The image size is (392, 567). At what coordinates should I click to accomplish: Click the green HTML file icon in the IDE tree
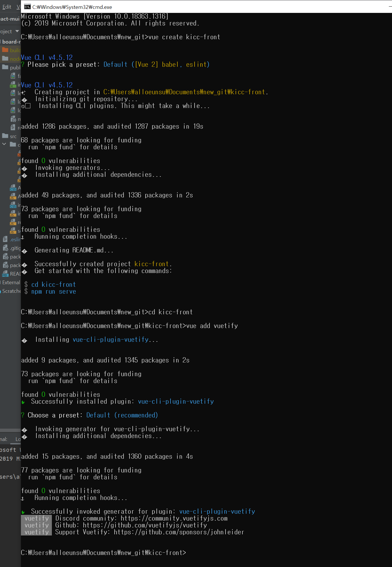[x=13, y=84]
